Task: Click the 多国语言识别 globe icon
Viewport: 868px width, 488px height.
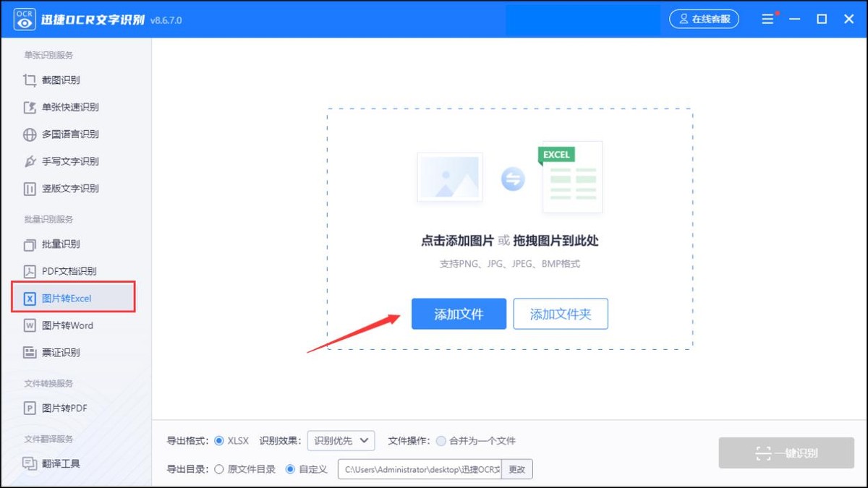Action: coord(30,134)
